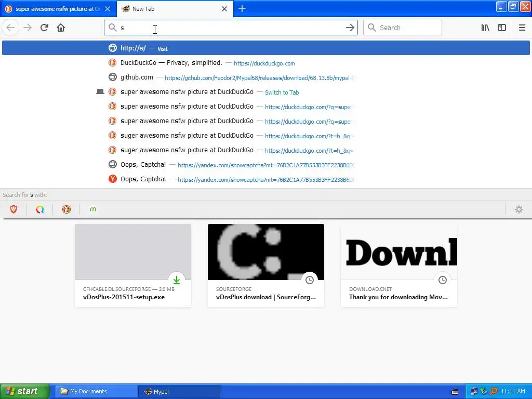532x399 pixels.
Task: Choose github.com Mypal68 releases suggestion
Action: pyautogui.click(x=266, y=77)
